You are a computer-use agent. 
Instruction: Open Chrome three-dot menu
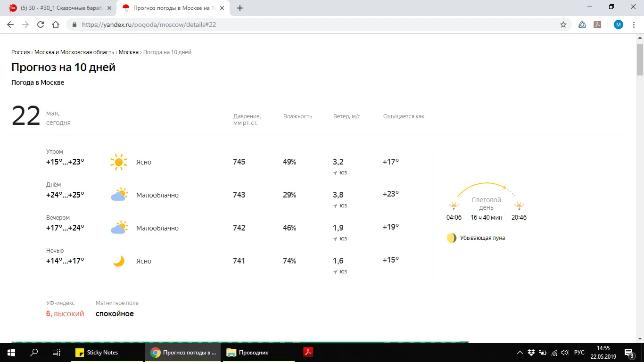[634, 25]
